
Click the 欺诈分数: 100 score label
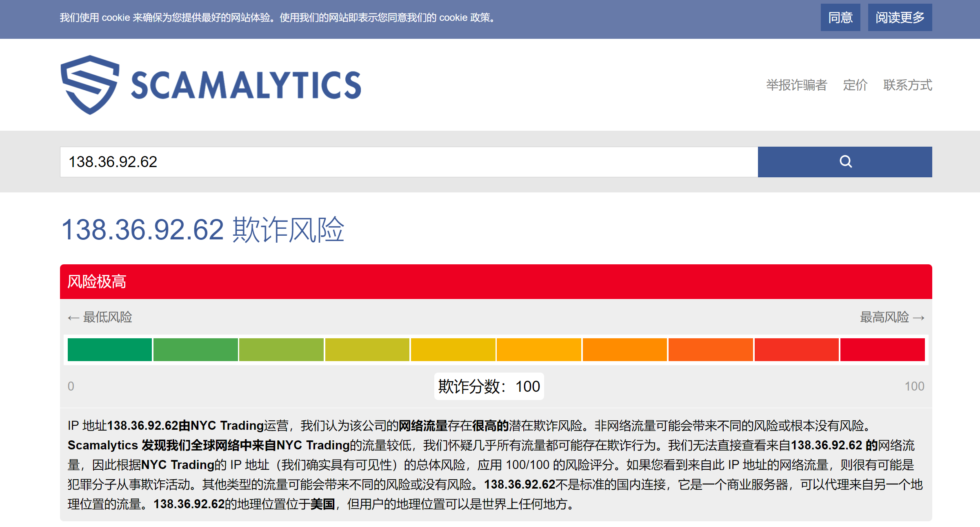[x=489, y=386]
